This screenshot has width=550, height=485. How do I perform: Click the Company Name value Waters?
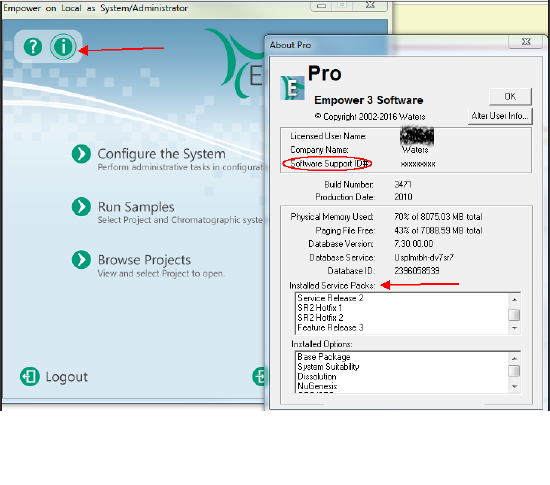pos(415,150)
